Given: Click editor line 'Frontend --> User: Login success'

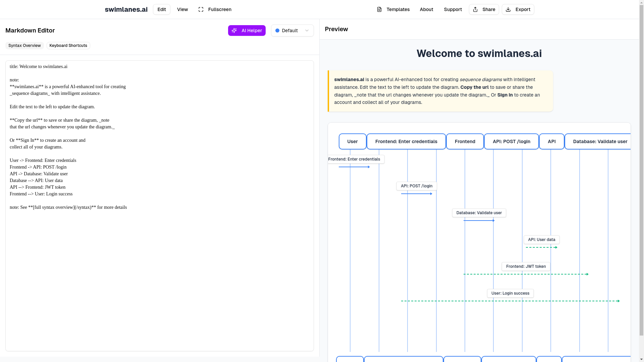Looking at the screenshot, I should click(41, 194).
